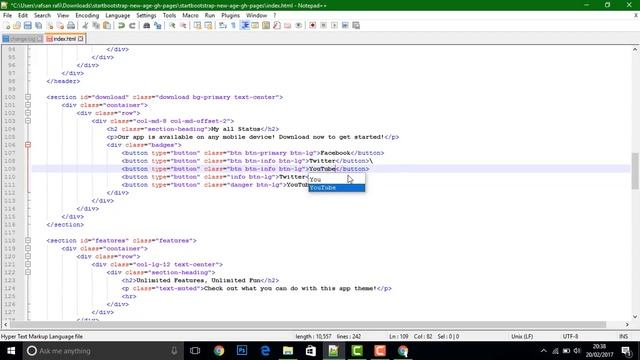Image resolution: width=640 pixels, height=360 pixels.
Task: Open Find with the binoculars icon
Action: pyautogui.click(x=147, y=25)
